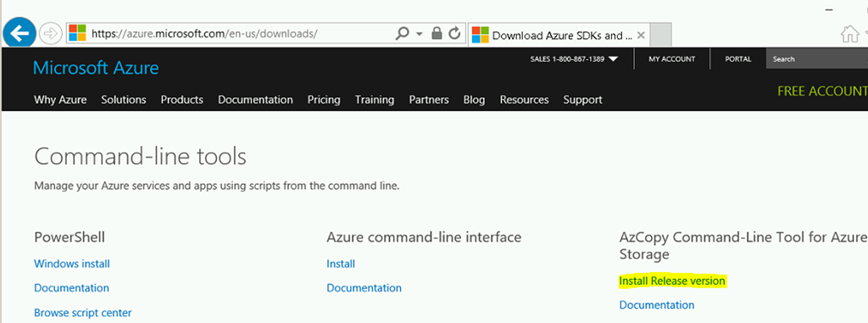Screen dimensions: 868x323
Task: Click the browser Back arrow button
Action: point(20,34)
